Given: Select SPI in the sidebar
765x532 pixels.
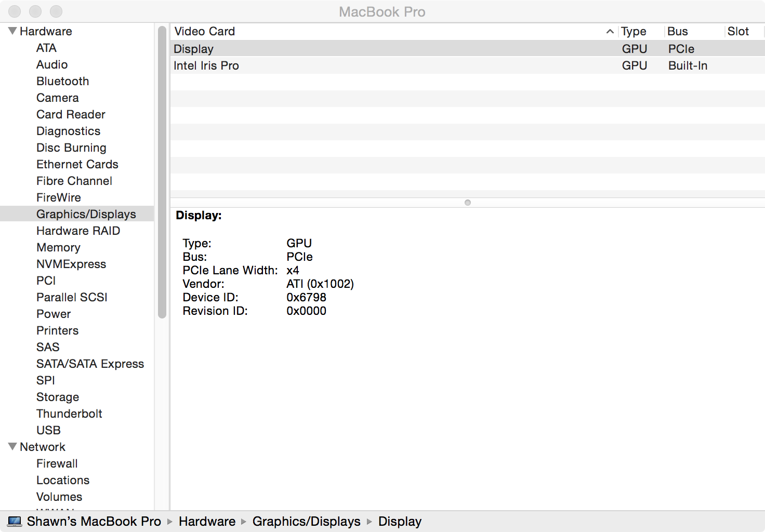Looking at the screenshot, I should (x=46, y=380).
